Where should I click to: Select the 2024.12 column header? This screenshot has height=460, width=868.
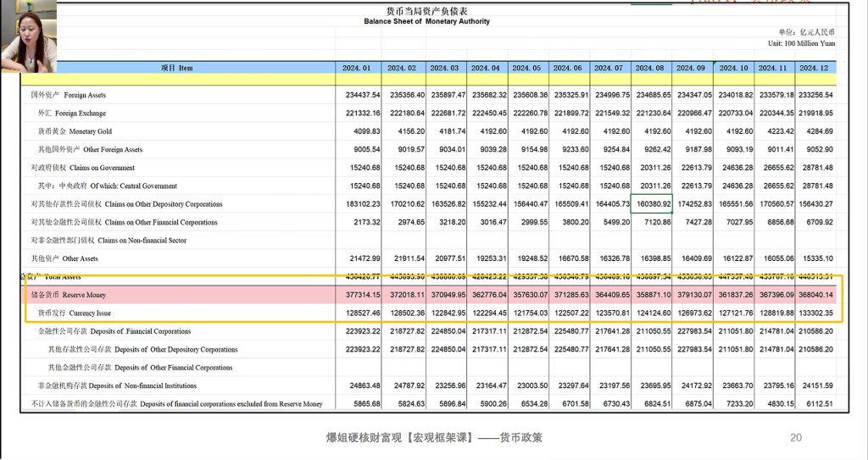tap(815, 68)
